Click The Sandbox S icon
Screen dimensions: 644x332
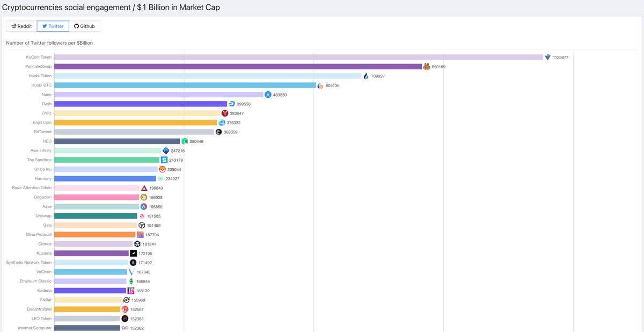(x=164, y=160)
